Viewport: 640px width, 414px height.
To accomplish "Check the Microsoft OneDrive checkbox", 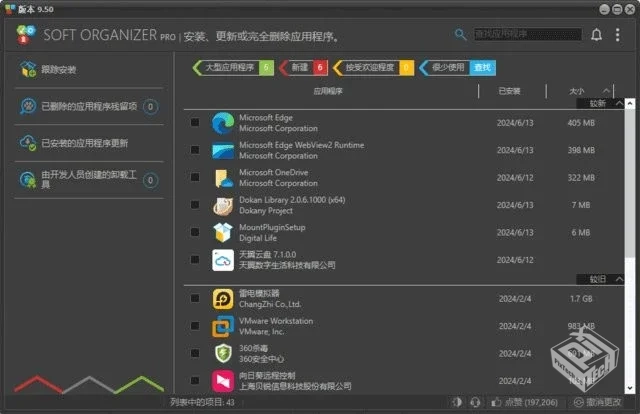I will point(195,177).
